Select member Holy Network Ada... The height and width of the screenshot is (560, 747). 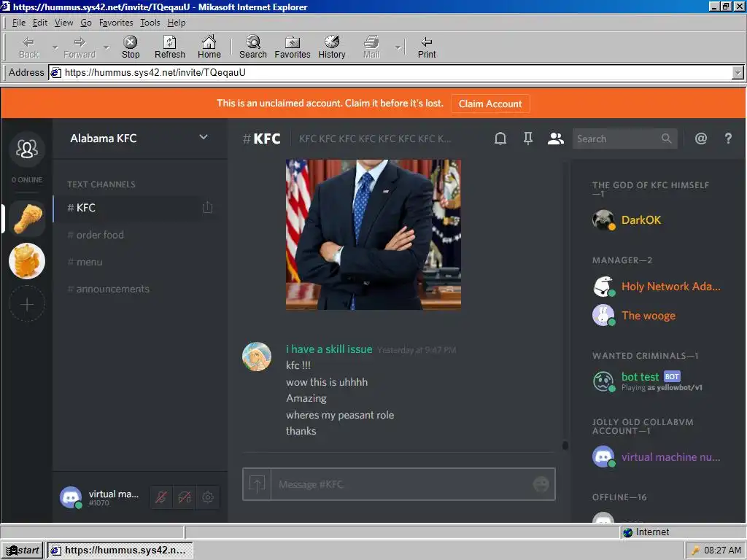pos(657,287)
